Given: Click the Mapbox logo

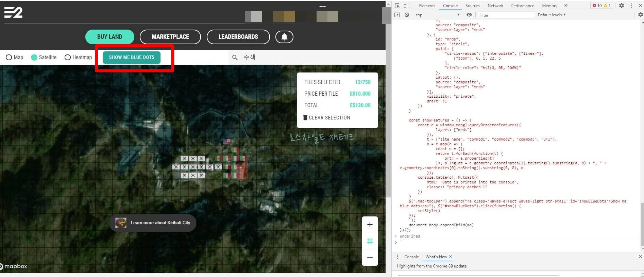Looking at the screenshot, I should [14, 266].
